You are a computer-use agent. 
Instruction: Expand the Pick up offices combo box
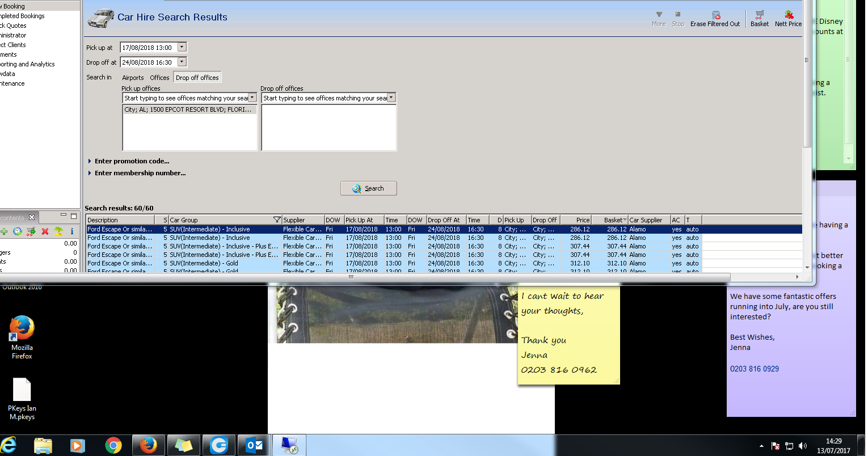[252, 98]
